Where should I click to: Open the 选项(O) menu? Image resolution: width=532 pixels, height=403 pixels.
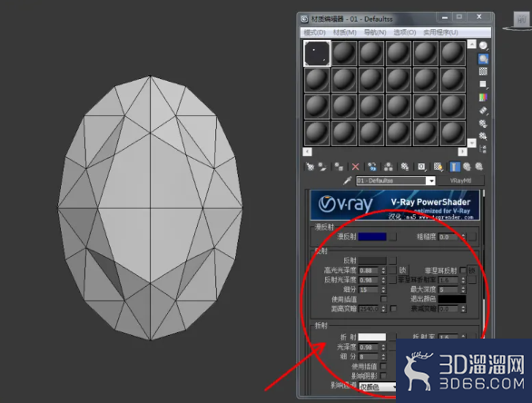(404, 33)
